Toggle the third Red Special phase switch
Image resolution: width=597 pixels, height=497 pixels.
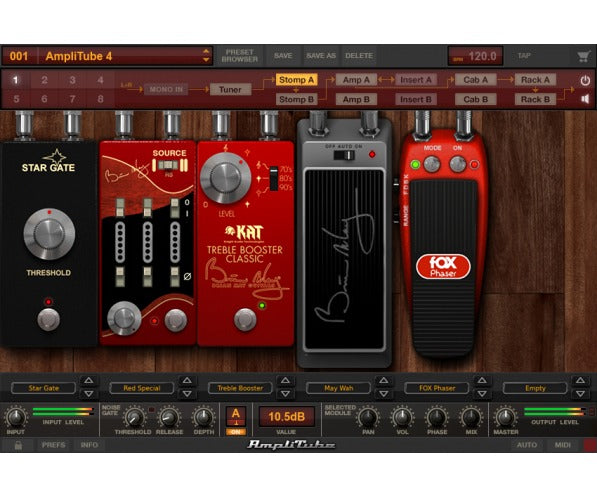175,276
